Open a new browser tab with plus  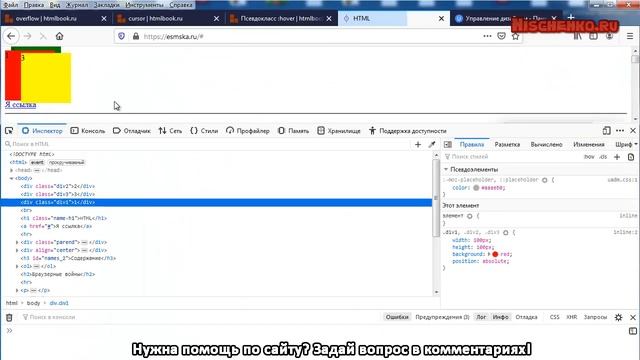point(571,18)
